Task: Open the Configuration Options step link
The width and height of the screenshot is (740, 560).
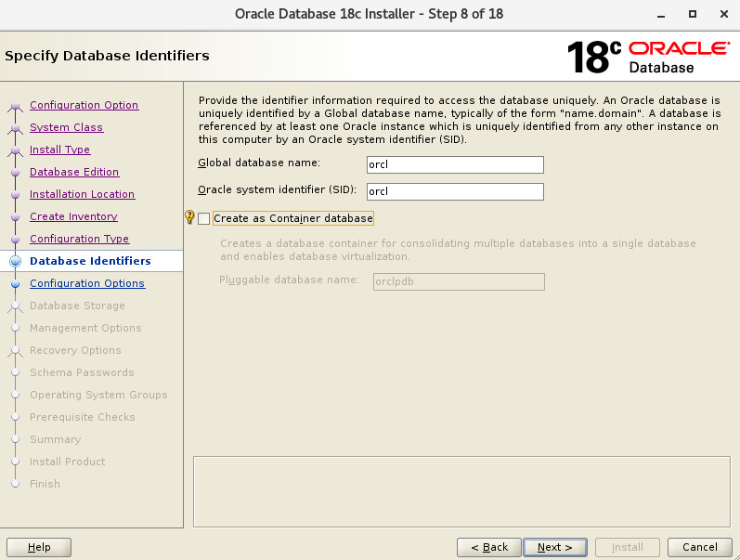Action: coord(87,283)
